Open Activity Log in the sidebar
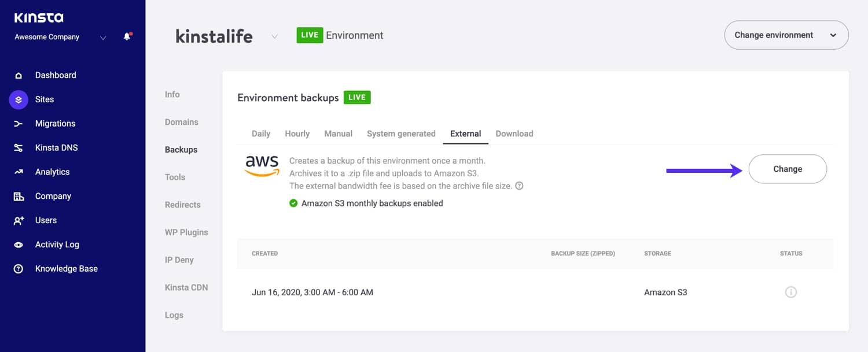This screenshot has width=868, height=352. 57,245
